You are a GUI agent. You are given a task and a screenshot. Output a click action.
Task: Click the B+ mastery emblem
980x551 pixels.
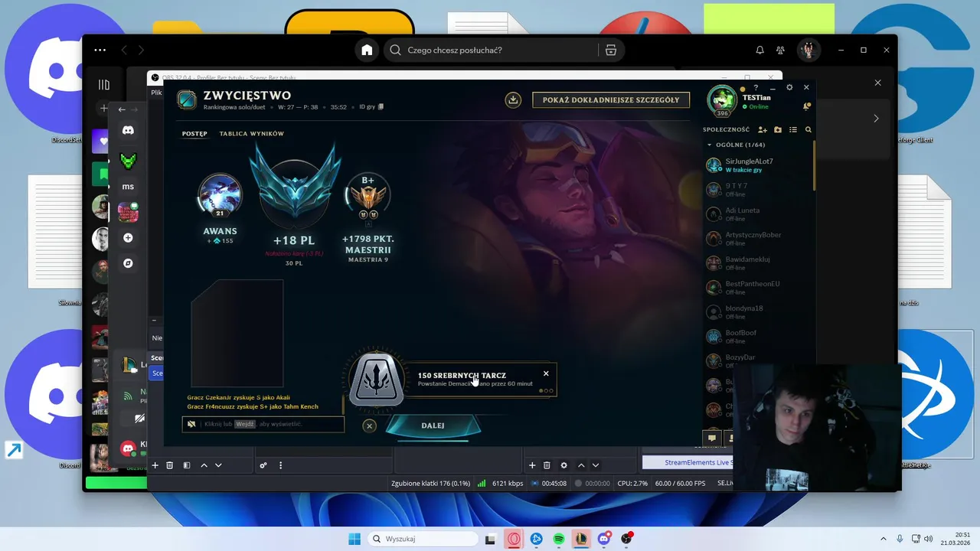tap(368, 197)
